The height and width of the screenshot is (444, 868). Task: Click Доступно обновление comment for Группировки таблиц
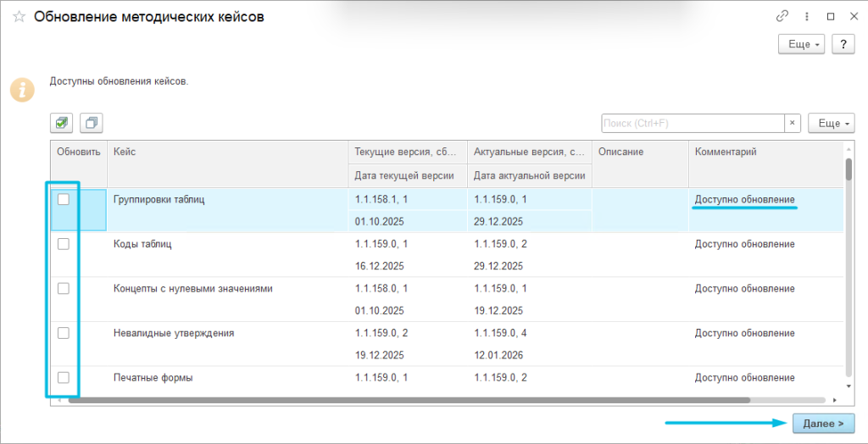click(745, 199)
